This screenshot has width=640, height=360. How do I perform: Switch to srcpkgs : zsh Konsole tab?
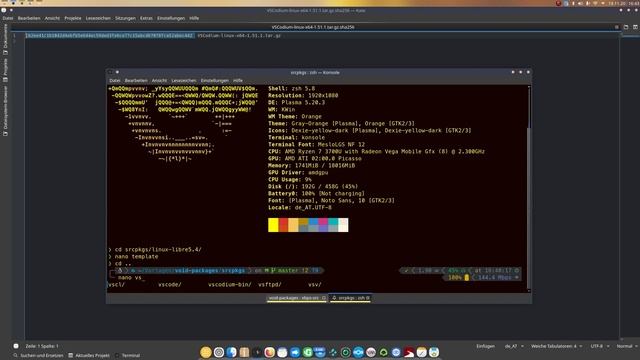(351, 298)
